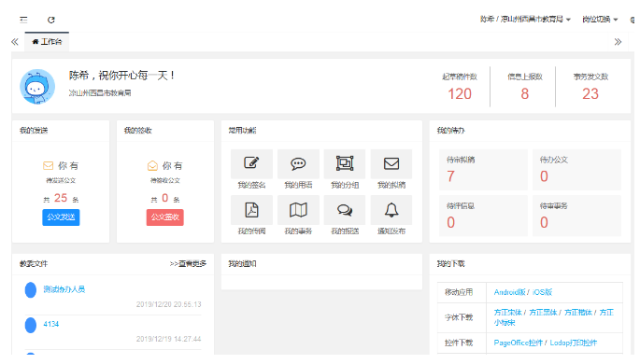
Task: Open the 4134 file link
Action: coord(51,324)
